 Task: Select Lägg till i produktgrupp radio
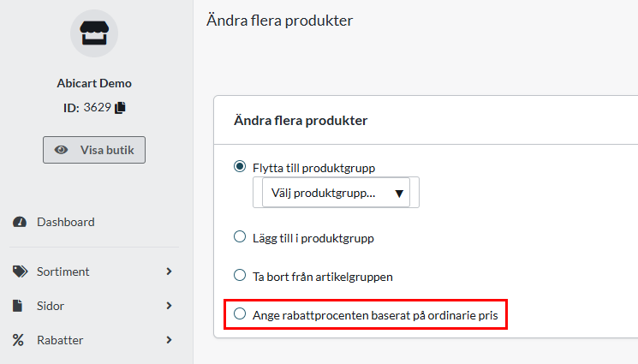click(240, 237)
